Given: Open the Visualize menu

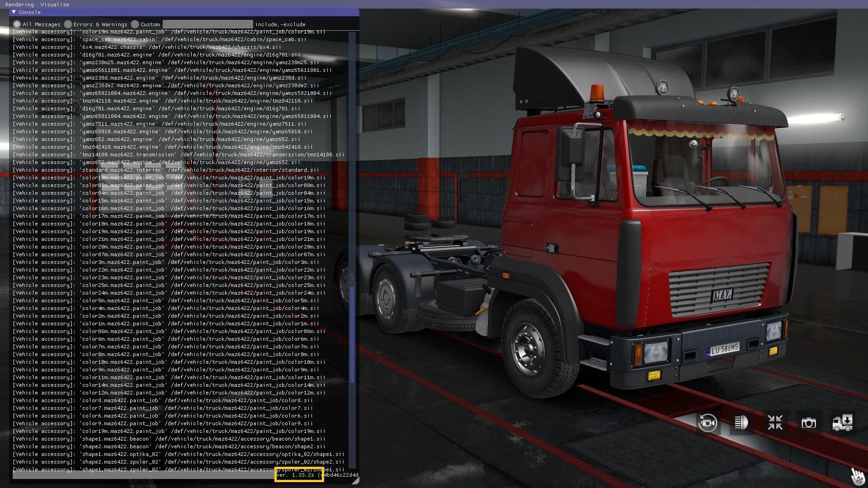Looking at the screenshot, I should [55, 4].
